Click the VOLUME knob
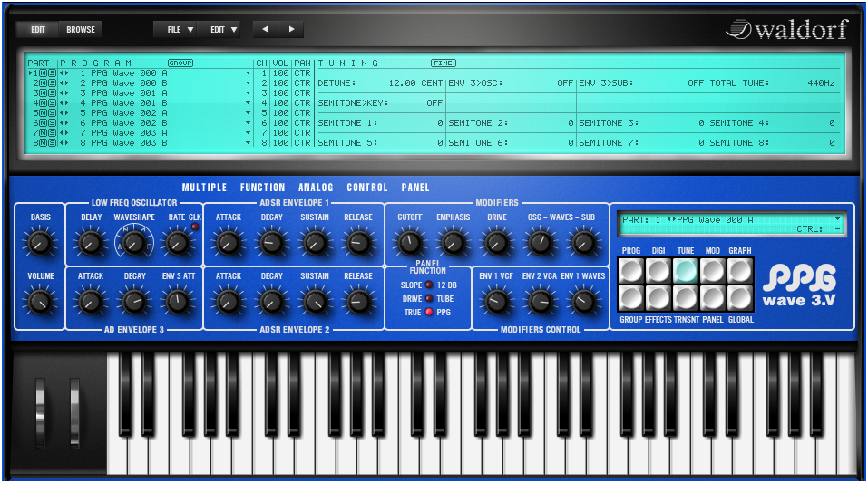 pyautogui.click(x=40, y=302)
